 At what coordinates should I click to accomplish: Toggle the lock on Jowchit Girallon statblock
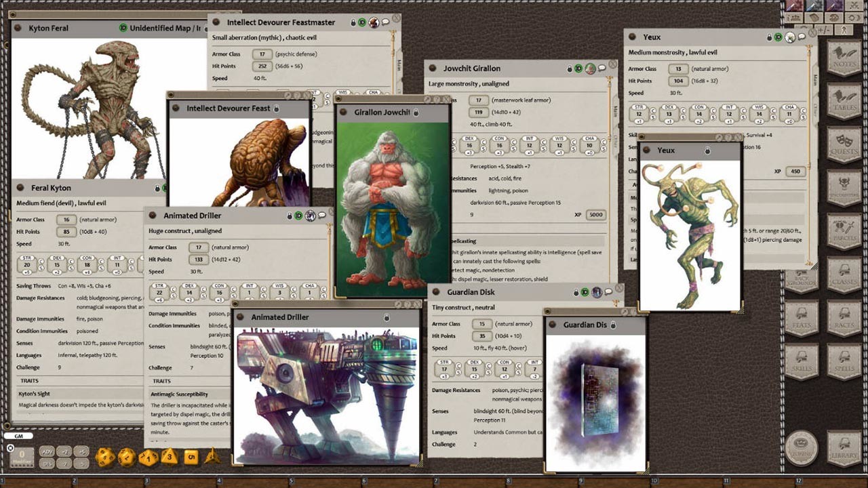click(x=569, y=68)
